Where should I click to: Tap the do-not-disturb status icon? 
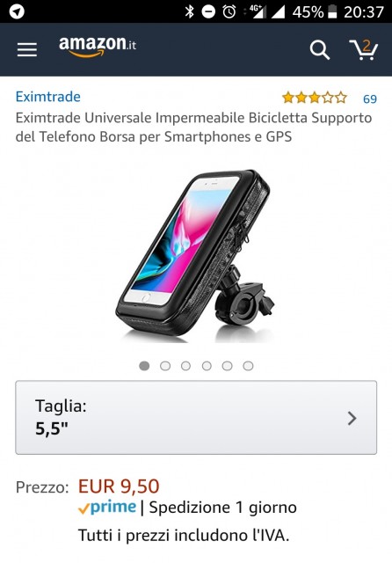208,11
